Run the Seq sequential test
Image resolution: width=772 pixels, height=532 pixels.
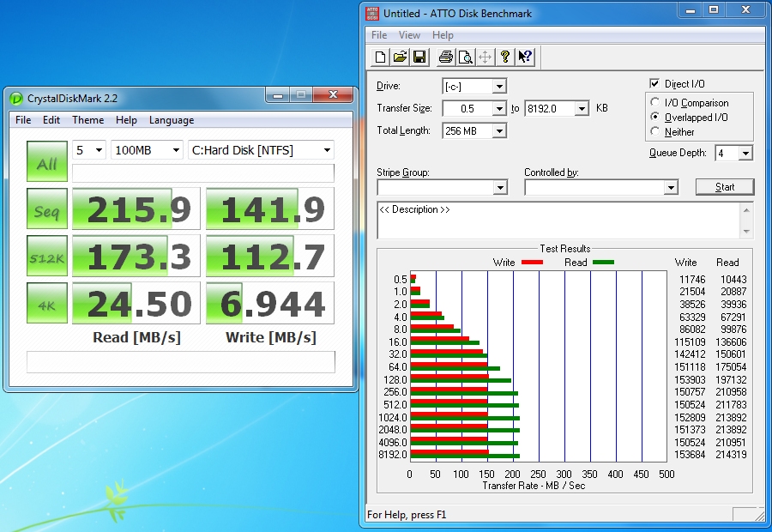pos(46,208)
